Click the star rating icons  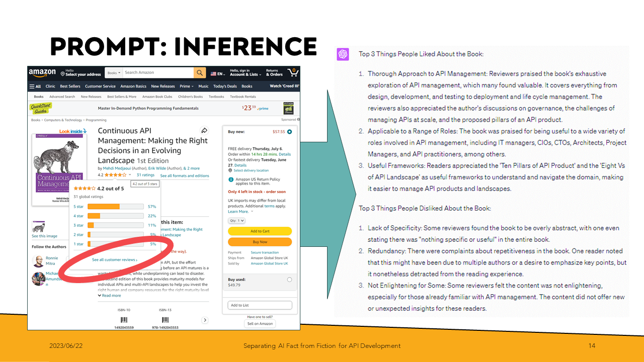(116, 175)
